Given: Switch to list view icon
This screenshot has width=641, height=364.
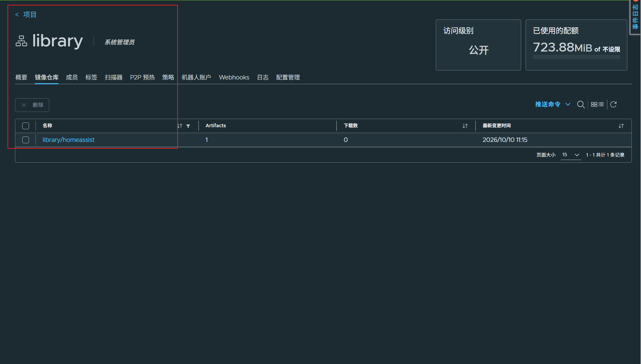Looking at the screenshot, I should click(601, 104).
